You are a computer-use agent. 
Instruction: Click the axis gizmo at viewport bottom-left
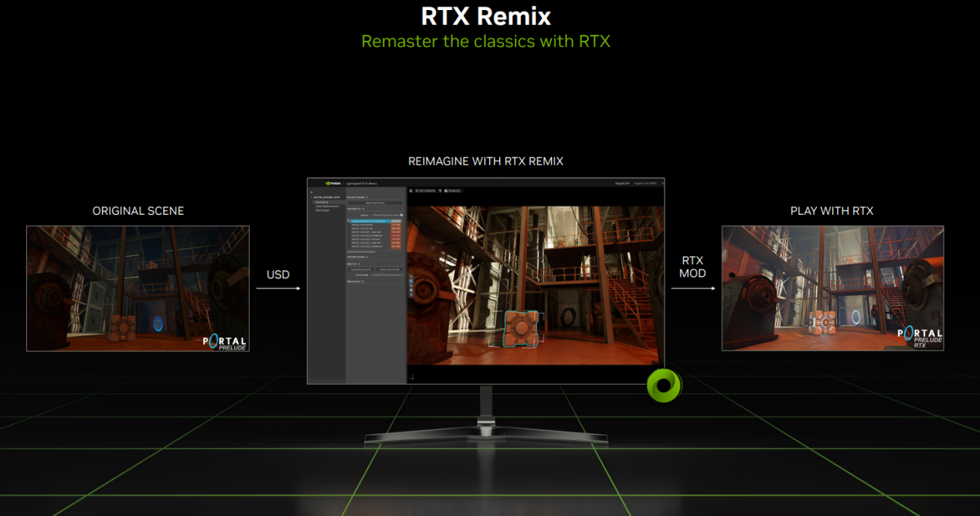[x=413, y=376]
